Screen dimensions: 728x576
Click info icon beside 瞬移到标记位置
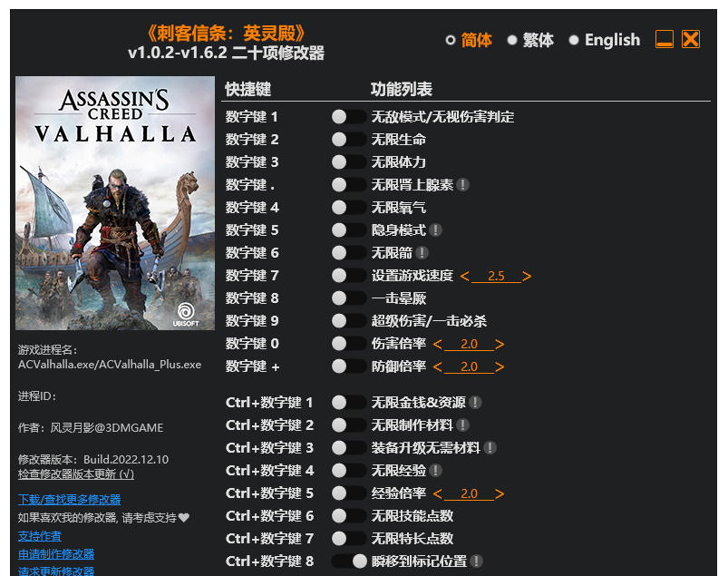pyautogui.click(x=476, y=561)
